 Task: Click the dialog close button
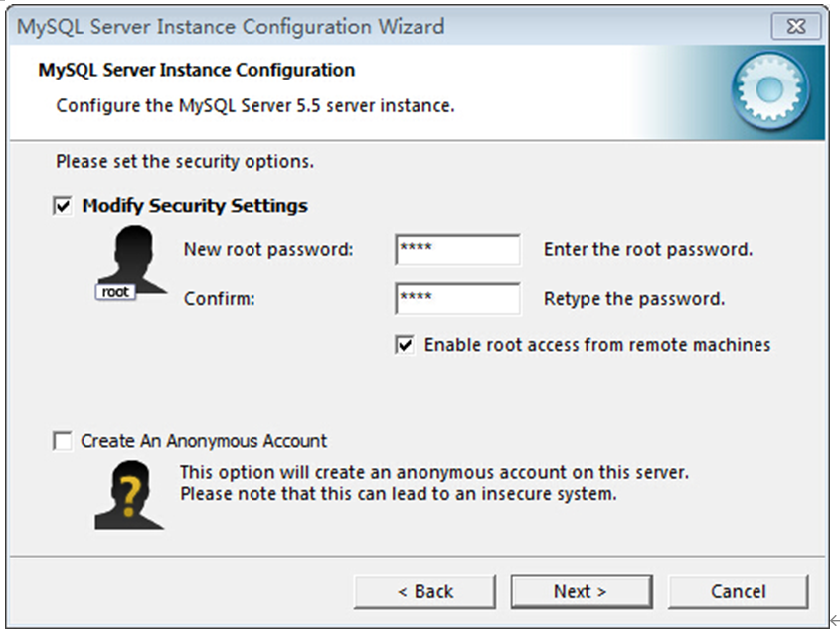(x=797, y=27)
